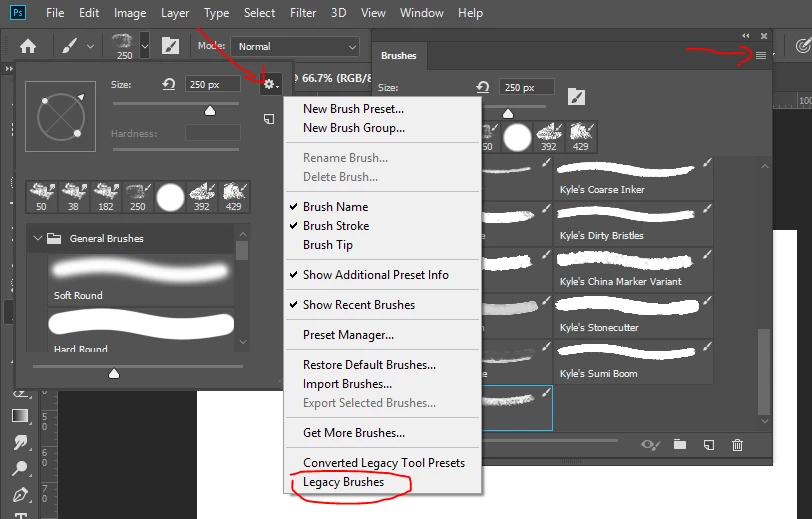Select the Dodge tool in toolbar

coord(21,468)
